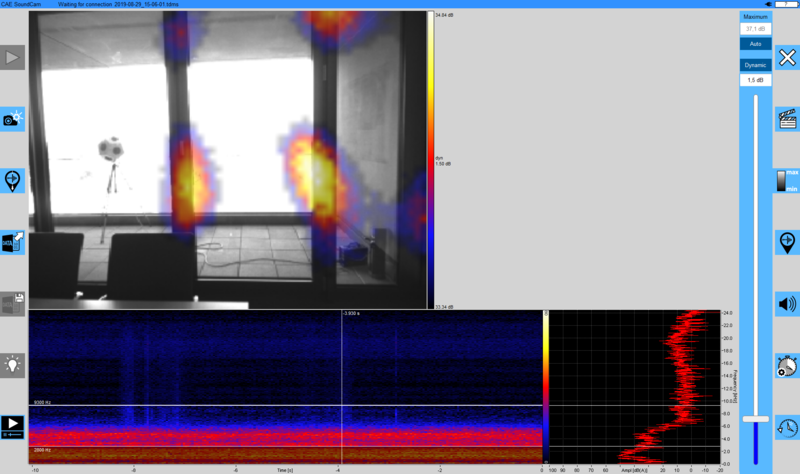Click the clock history icon

tap(787, 426)
